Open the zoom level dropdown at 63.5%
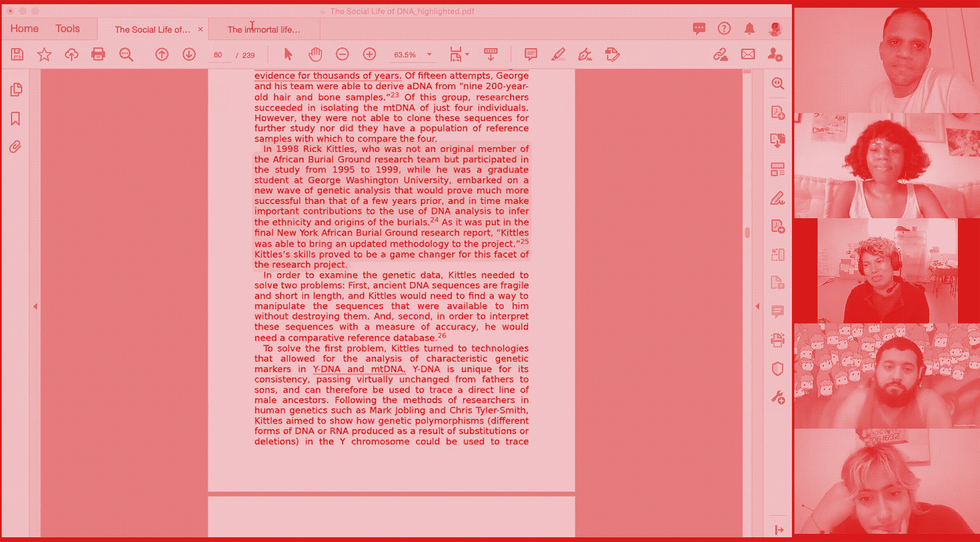 [429, 54]
